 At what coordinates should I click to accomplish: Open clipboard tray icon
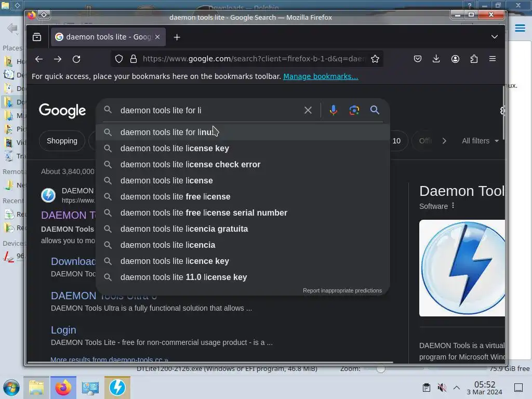click(427, 388)
